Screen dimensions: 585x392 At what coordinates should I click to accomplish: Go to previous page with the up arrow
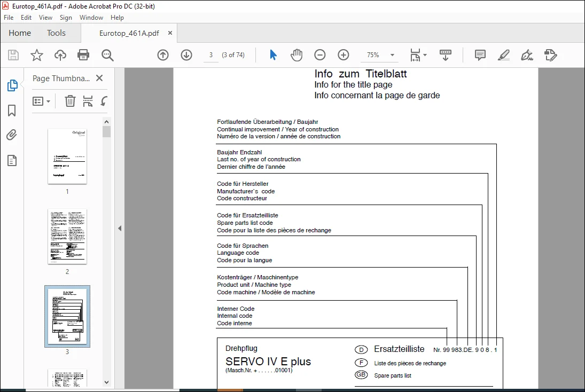162,55
